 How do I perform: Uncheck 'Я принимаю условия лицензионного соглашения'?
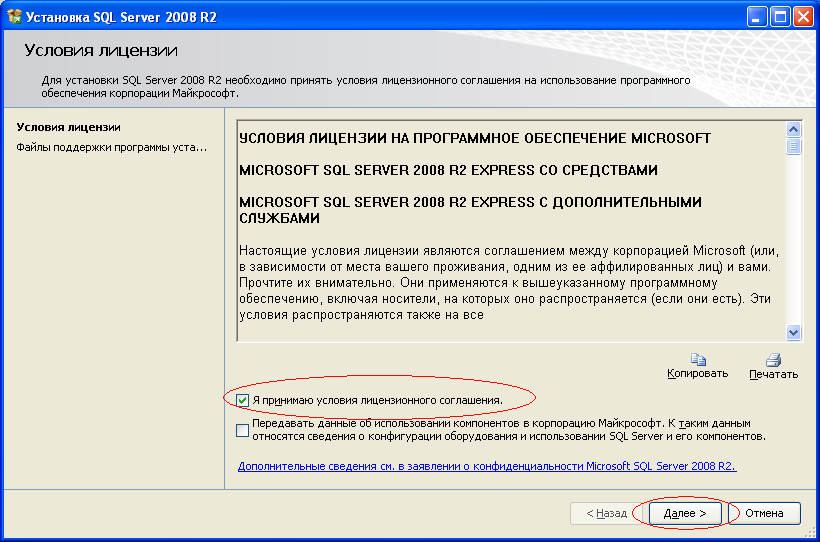[242, 401]
